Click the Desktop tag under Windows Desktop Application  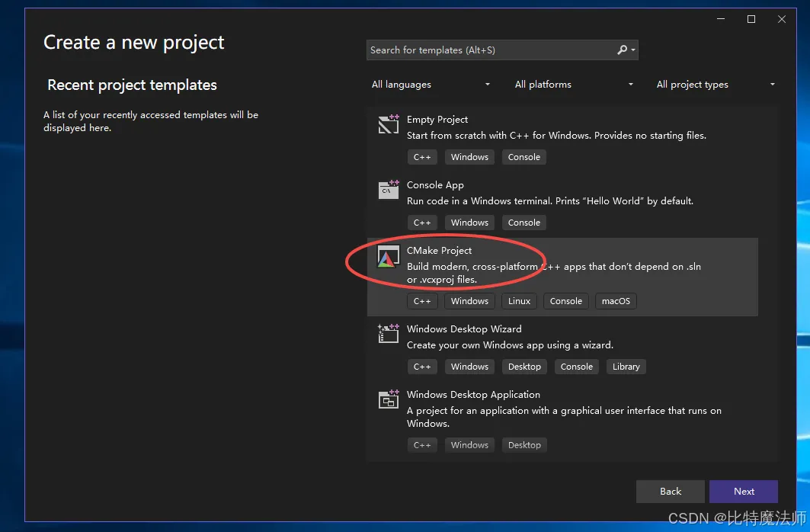click(x=524, y=445)
